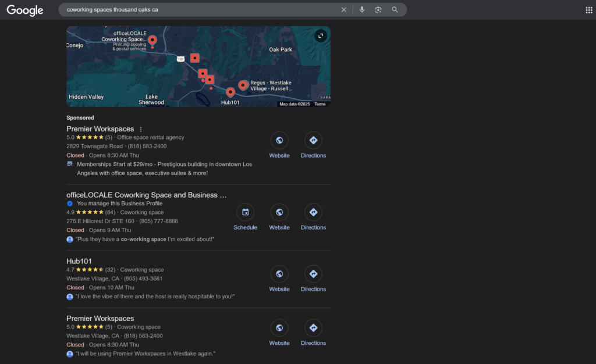Click the Google logo

pyautogui.click(x=25, y=10)
